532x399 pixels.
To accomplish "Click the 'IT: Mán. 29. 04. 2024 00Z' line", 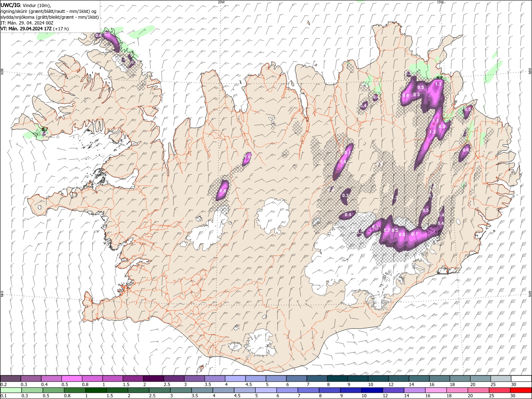I will pyautogui.click(x=27, y=23).
